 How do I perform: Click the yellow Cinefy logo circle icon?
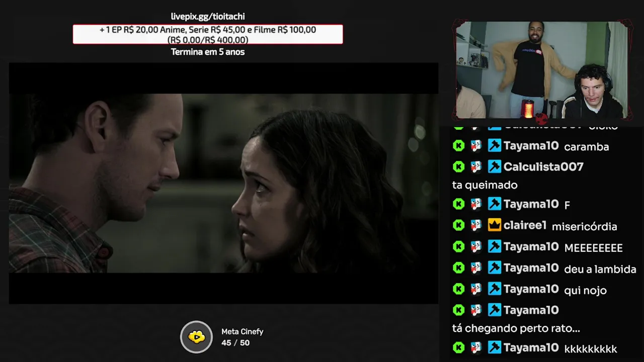[x=197, y=337]
